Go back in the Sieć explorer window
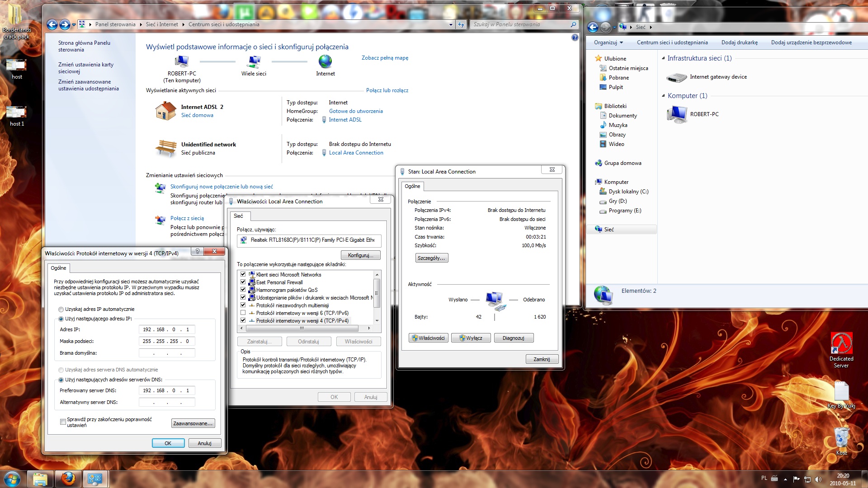 [593, 28]
